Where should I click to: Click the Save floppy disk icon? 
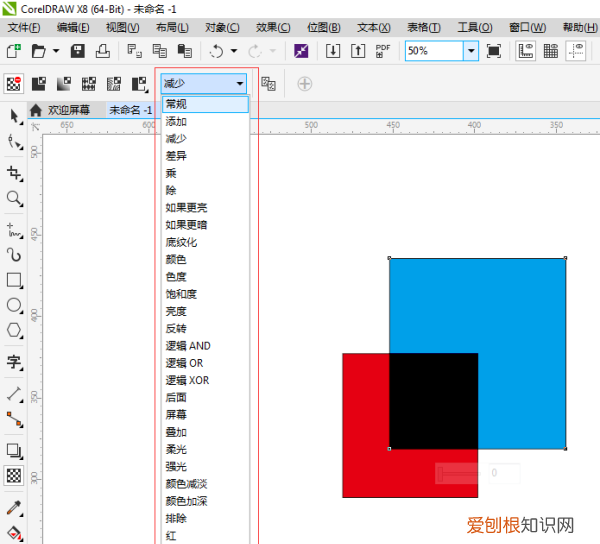(x=77, y=50)
